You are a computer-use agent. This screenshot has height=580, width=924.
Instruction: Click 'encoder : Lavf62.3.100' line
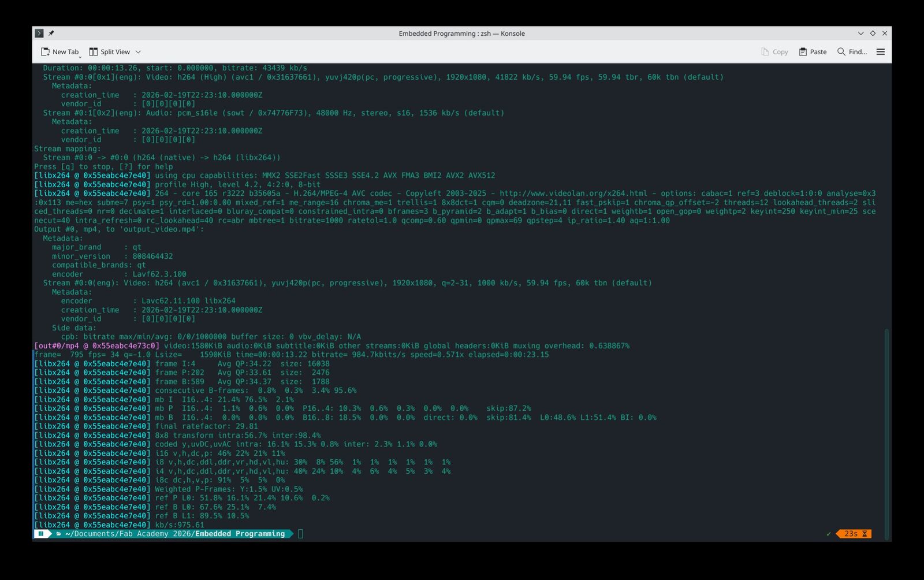pos(119,274)
